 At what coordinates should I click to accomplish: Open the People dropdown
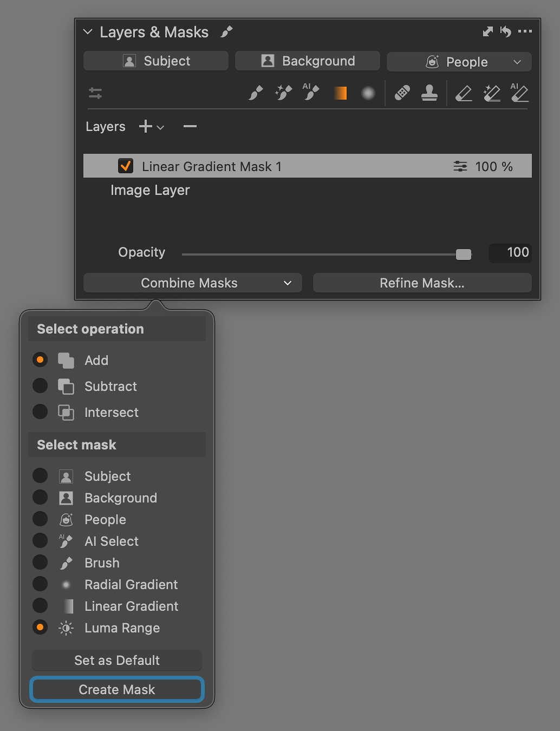pos(459,61)
